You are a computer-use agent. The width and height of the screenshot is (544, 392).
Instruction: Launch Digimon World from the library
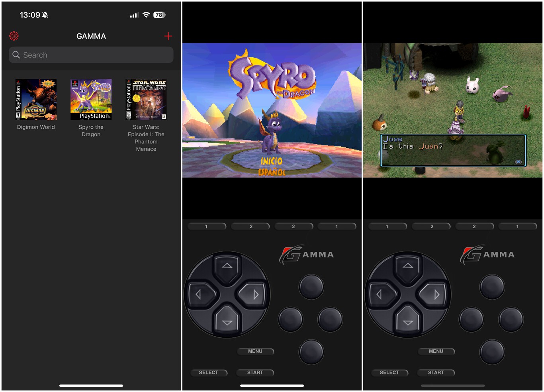pos(35,99)
